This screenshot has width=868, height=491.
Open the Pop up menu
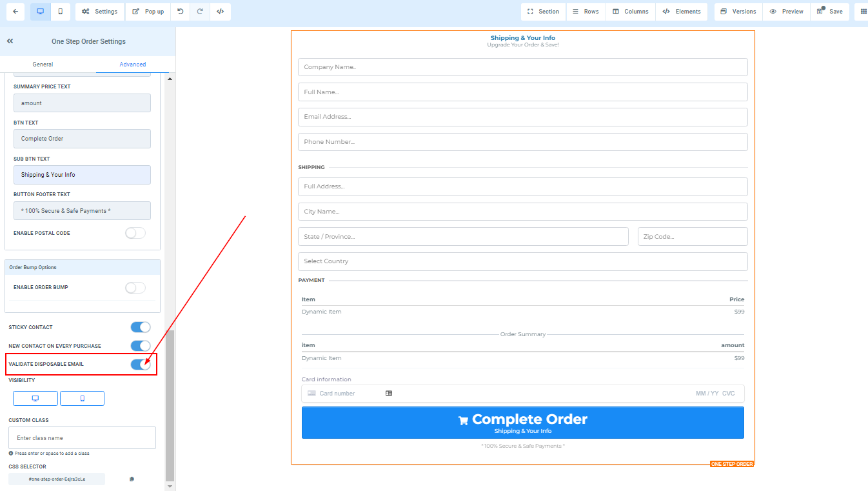click(148, 12)
